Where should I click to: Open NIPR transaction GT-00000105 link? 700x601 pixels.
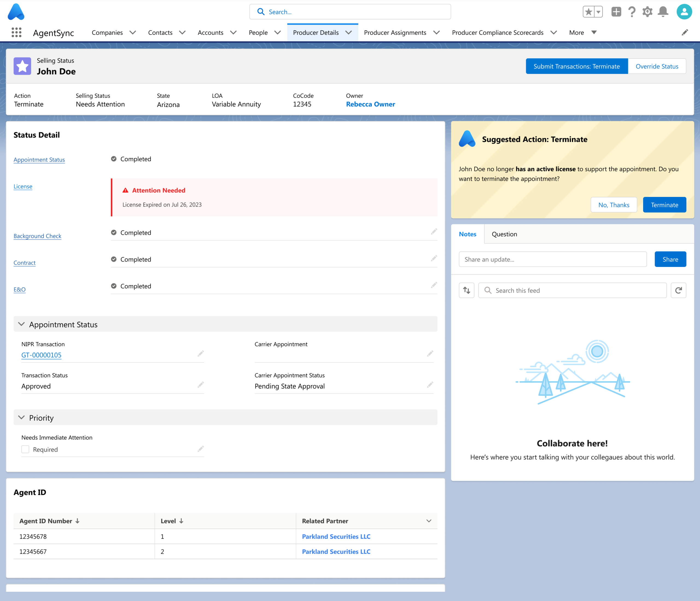coord(41,355)
